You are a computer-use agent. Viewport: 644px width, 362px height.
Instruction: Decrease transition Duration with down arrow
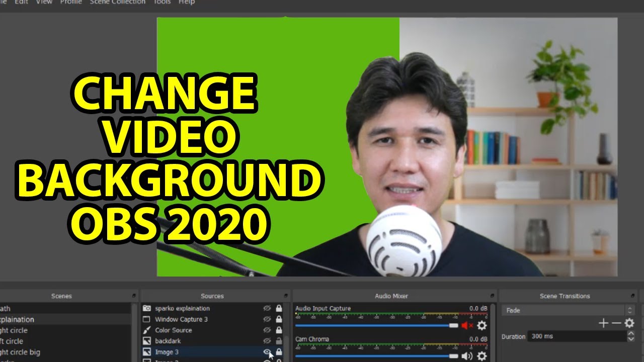631,339
